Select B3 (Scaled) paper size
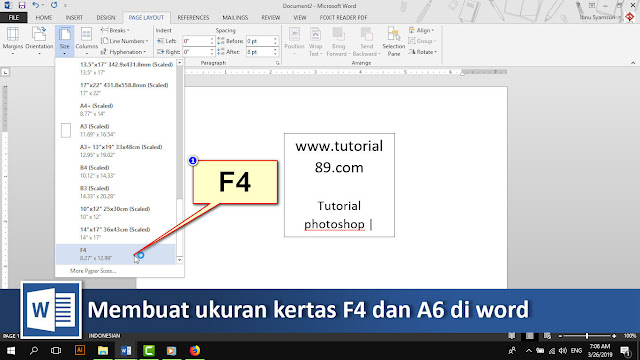640x360 pixels. [116, 192]
